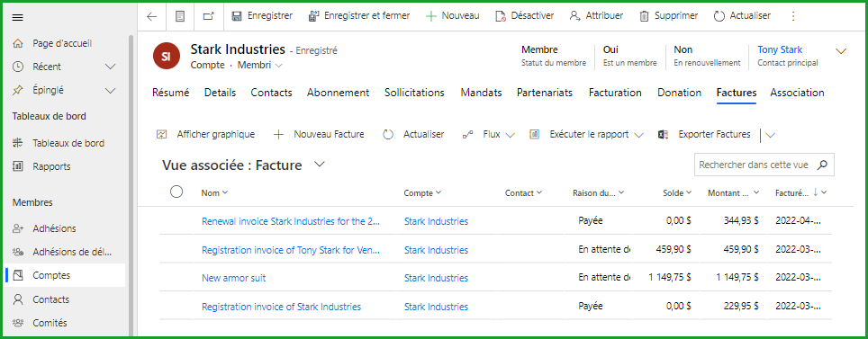The image size is (868, 339).
Task: Switch to Sollicitations tab
Action: (x=414, y=93)
